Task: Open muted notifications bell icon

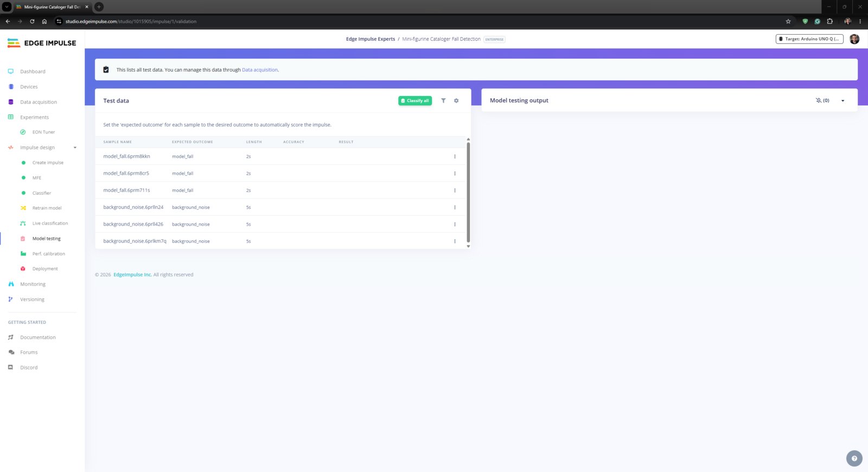Action: [x=819, y=100]
